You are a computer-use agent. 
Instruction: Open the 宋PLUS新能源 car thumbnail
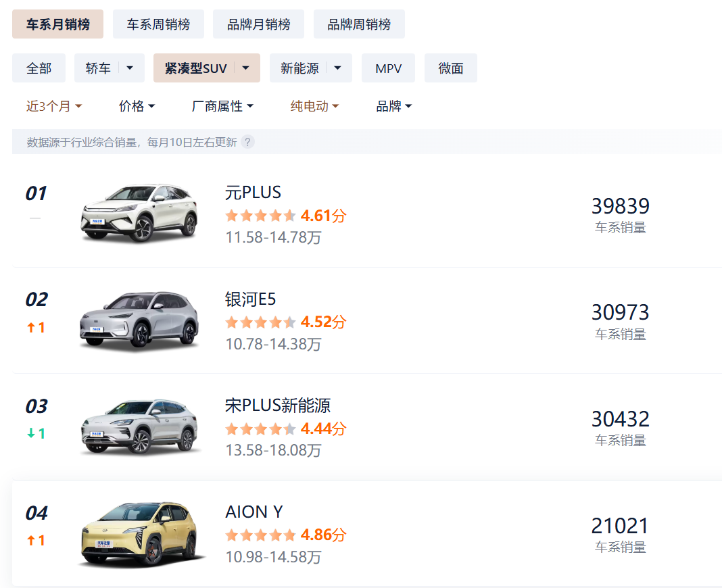[x=140, y=426]
